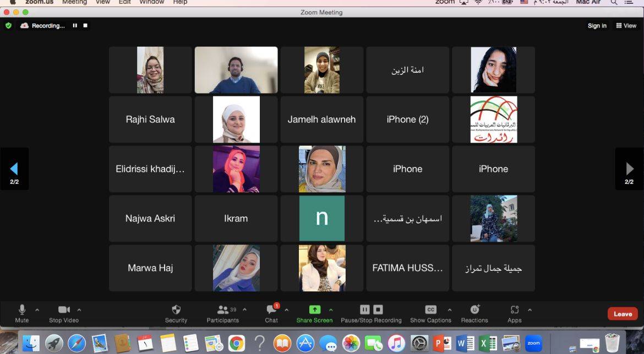Screen dimensions: 644x354
Task: Expand video options arrow beside Stop Video
Action: pyautogui.click(x=79, y=309)
